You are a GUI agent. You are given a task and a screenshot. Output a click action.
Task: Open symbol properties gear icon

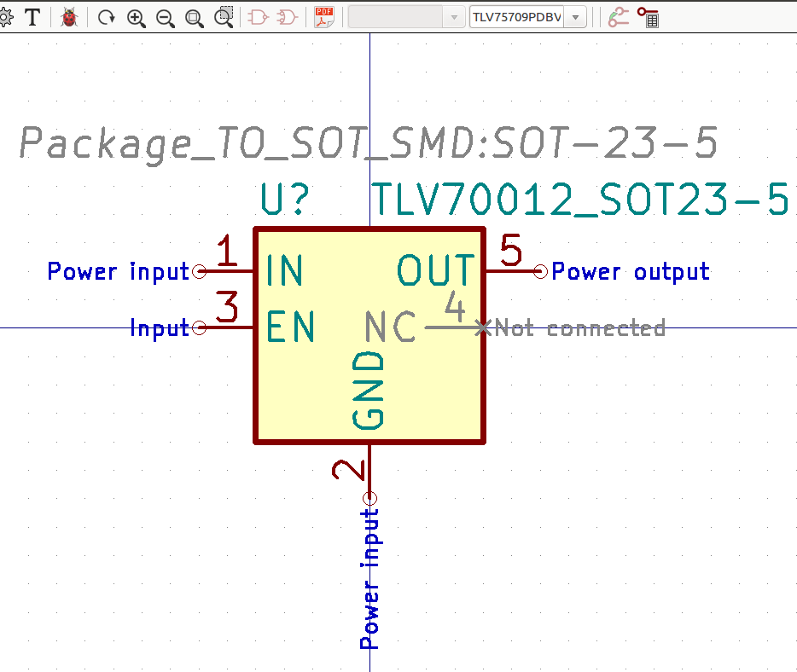(4, 17)
